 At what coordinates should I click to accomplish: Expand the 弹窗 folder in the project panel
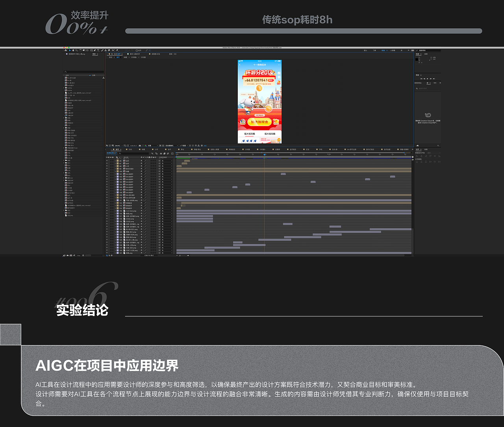[x=63, y=128]
